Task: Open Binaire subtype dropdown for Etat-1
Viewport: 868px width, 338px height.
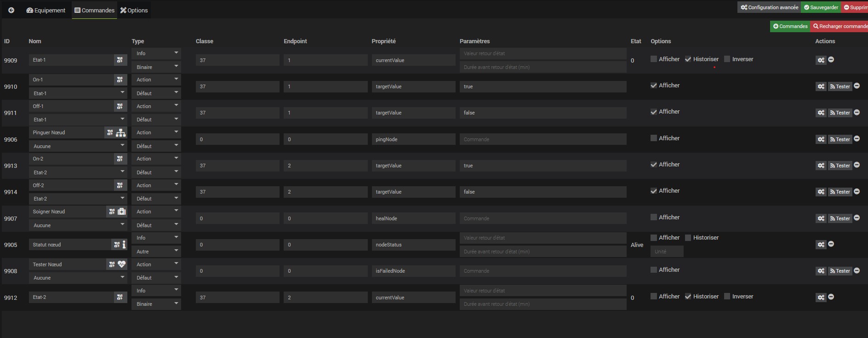Action: tap(156, 67)
